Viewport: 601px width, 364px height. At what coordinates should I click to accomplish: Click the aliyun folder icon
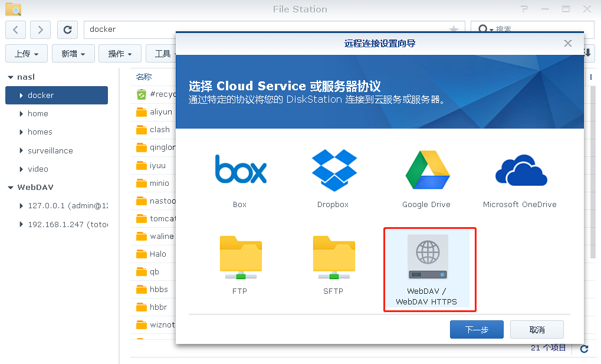point(142,112)
